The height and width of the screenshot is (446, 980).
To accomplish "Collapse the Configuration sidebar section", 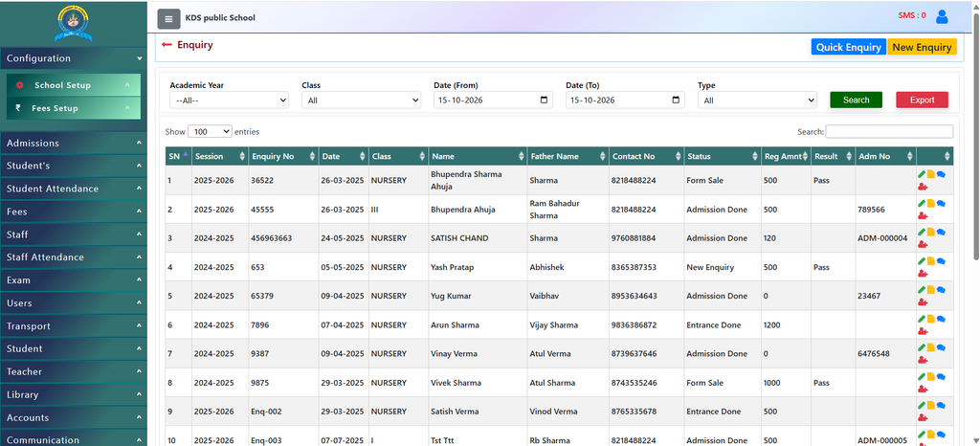I will click(x=73, y=58).
